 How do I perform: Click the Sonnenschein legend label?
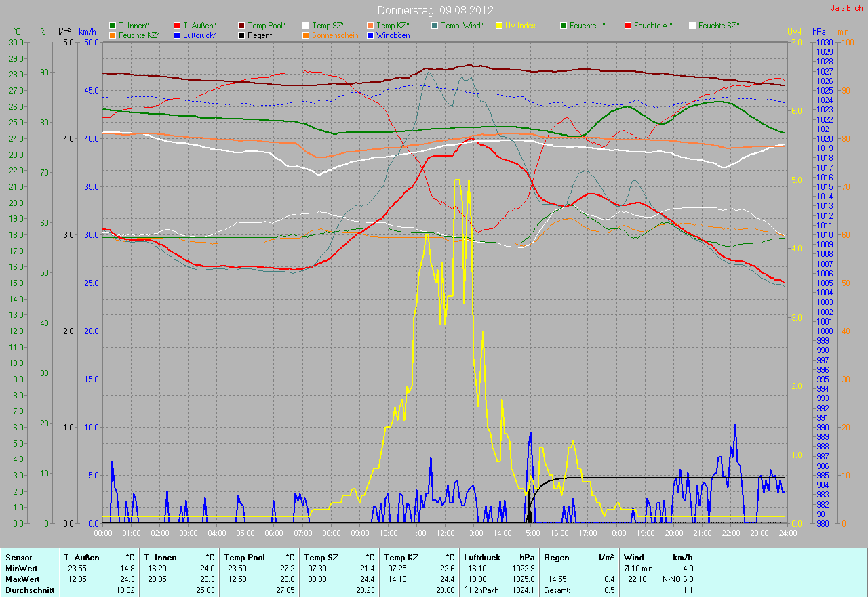334,35
